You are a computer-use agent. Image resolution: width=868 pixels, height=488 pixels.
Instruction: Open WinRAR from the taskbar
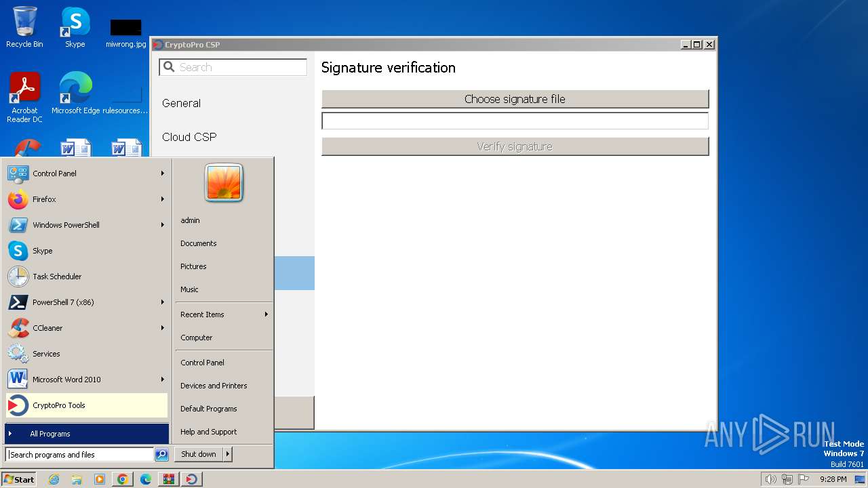click(169, 479)
